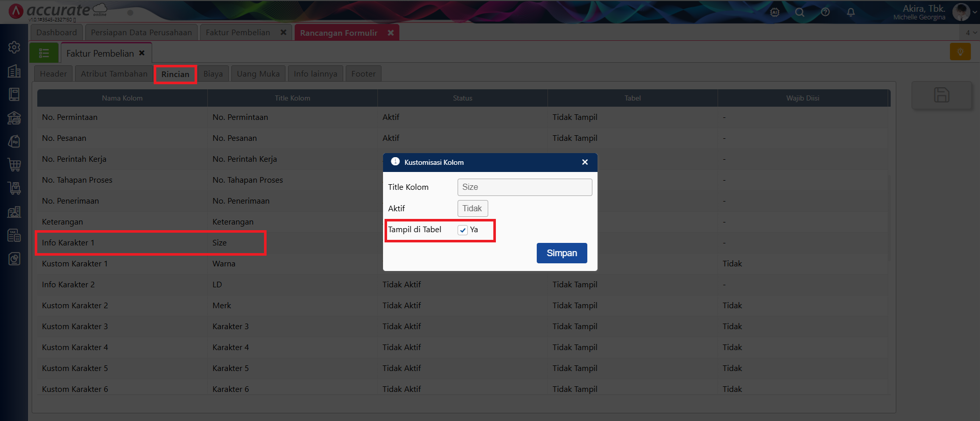Open the green list menu button
The height and width of the screenshot is (421, 980).
point(44,53)
